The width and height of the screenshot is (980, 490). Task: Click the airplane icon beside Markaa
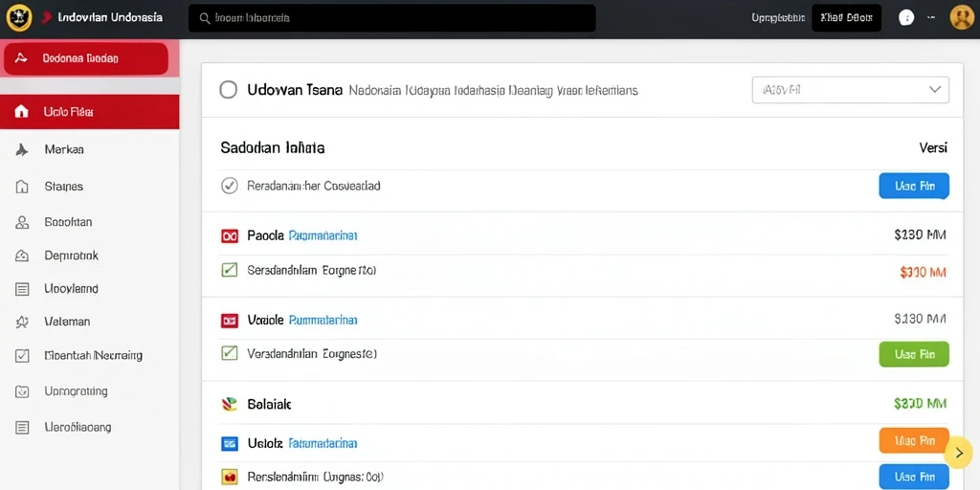pos(21,150)
